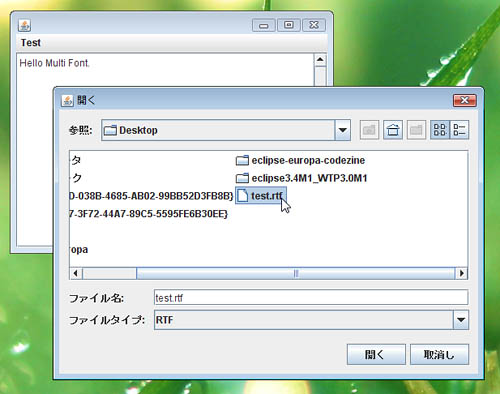
Task: Click the test.rtf document icon
Action: pos(243,196)
